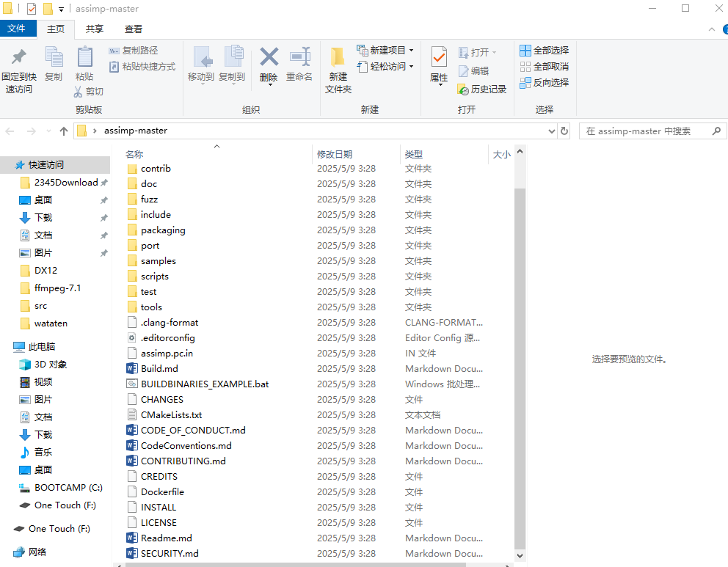The height and width of the screenshot is (567, 728).
Task: Open the BOOTCAMP (C:) drive
Action: point(68,488)
